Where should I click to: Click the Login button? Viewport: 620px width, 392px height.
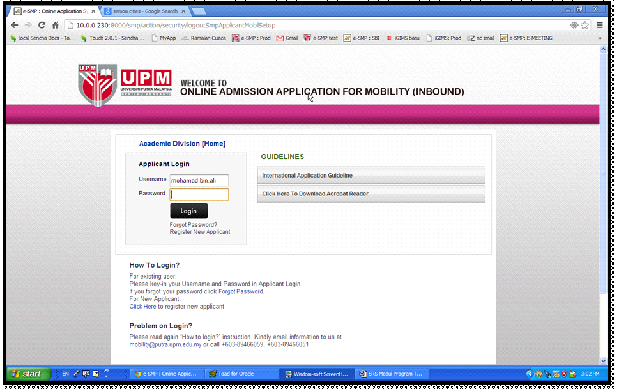click(x=189, y=211)
